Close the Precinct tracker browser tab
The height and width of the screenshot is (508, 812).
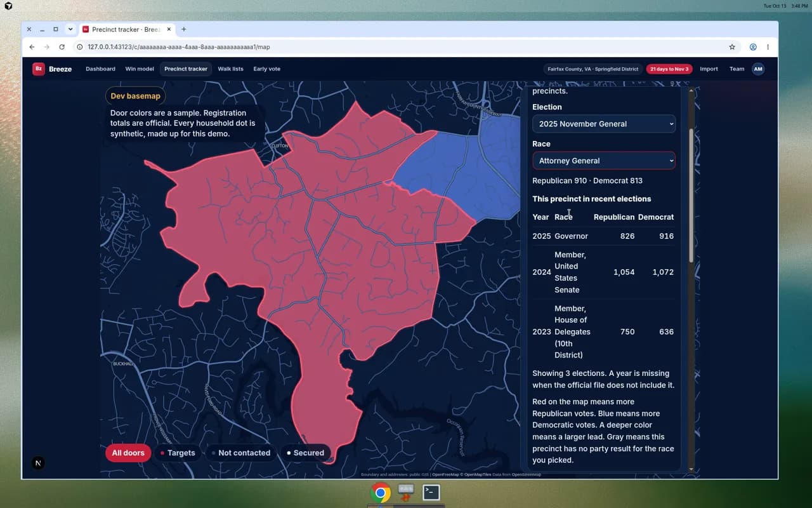point(169,29)
